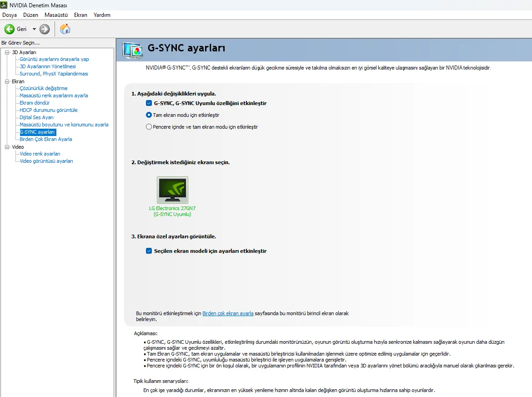Collapse the Video tree node
The height and width of the screenshot is (397, 532).
(7, 147)
